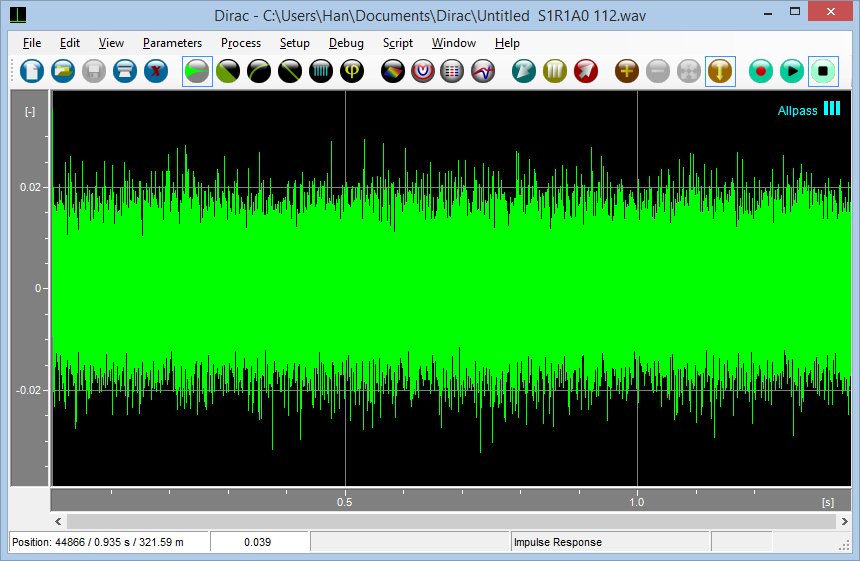Zoom in with the brown plus icon

coord(627,71)
